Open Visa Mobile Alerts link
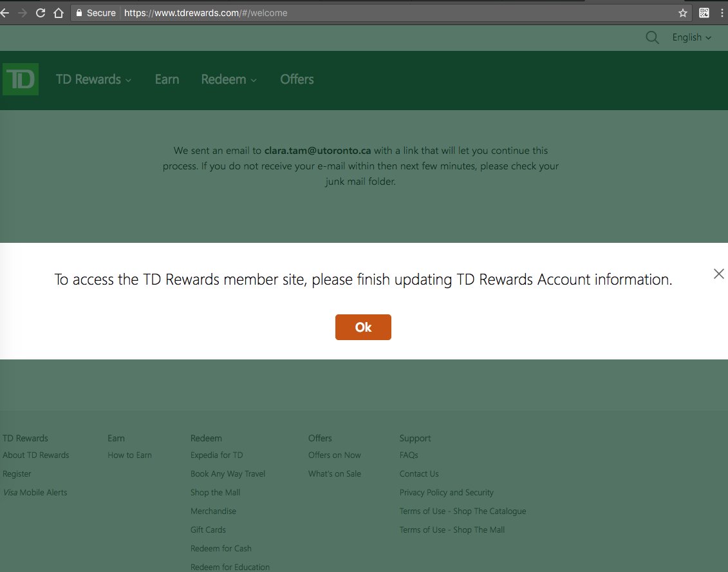 [35, 493]
